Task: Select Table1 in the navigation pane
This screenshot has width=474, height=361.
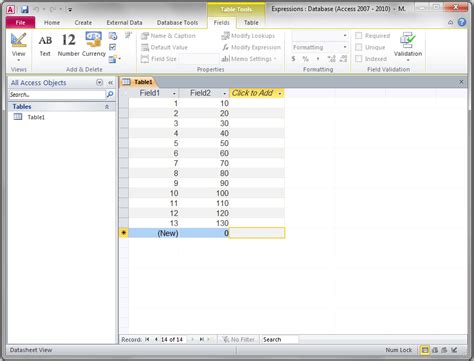Action: 36,117
